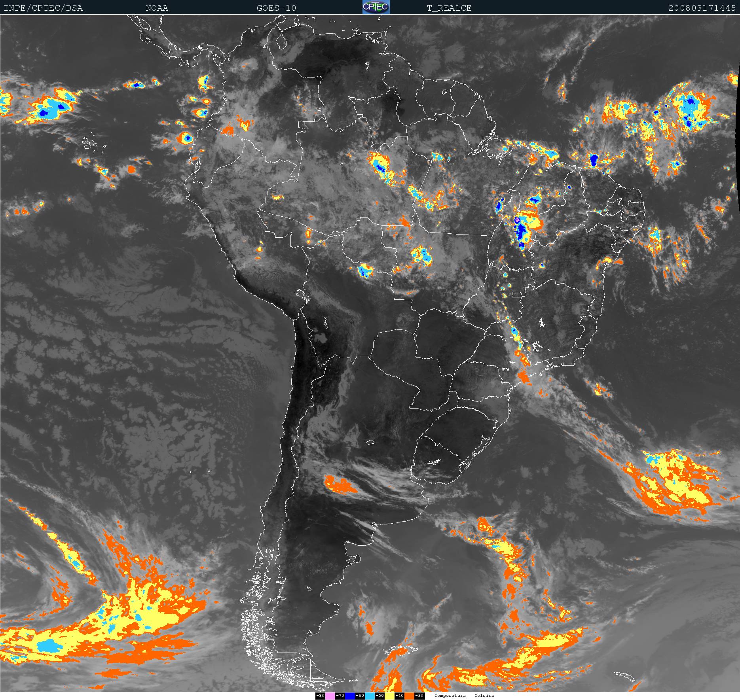Click the -30 legend value

click(x=419, y=696)
